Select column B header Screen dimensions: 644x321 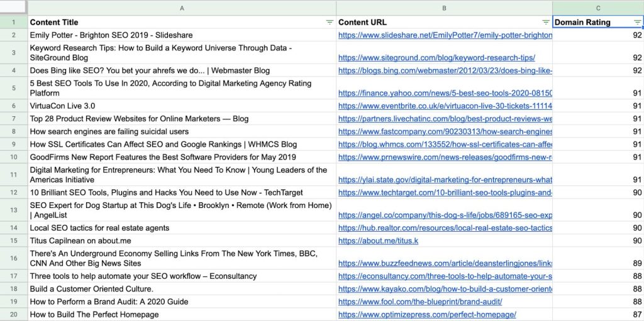click(x=444, y=8)
